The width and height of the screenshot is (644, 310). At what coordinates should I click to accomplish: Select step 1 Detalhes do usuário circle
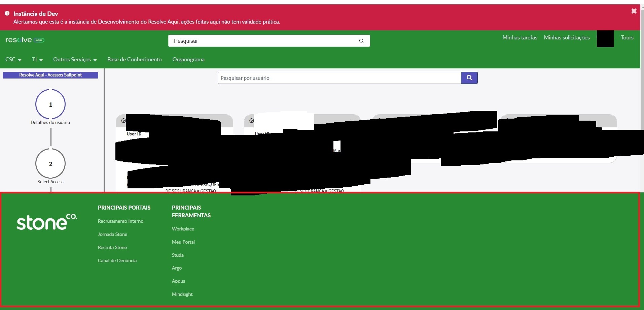coord(50,104)
